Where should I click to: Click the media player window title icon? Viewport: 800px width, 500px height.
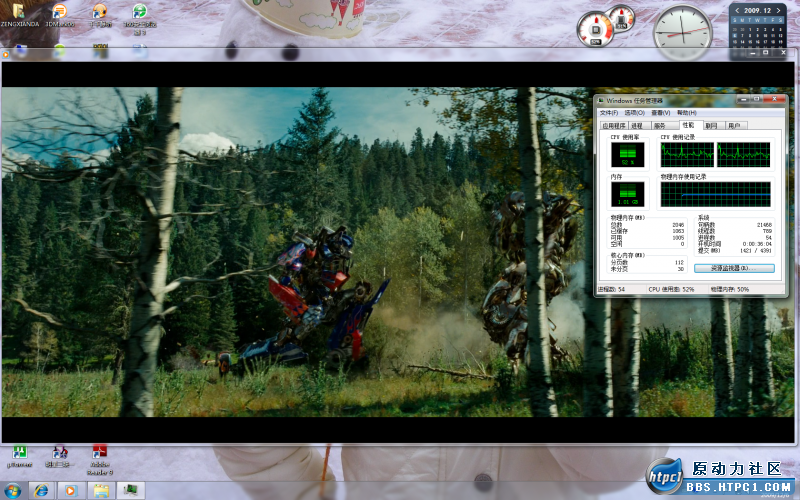pos(6,54)
